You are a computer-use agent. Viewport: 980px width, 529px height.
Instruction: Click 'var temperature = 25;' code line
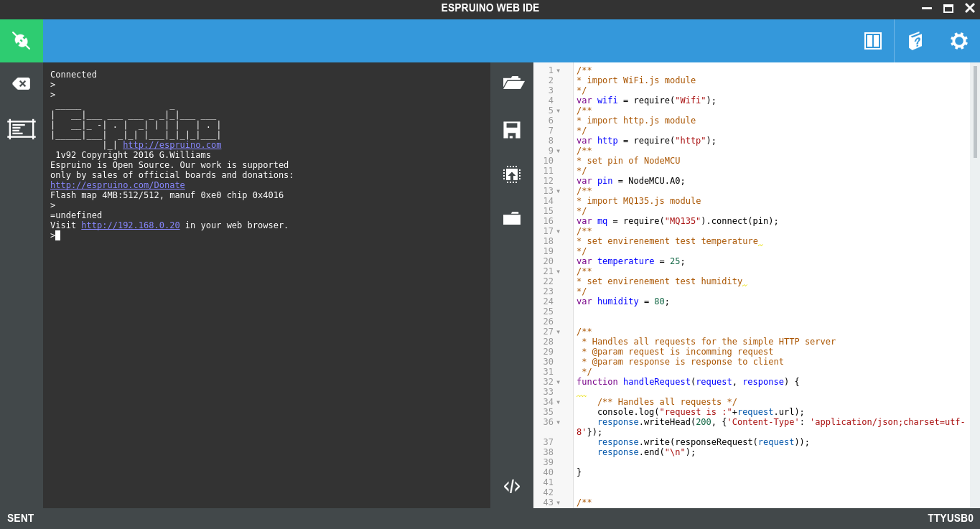click(x=631, y=261)
